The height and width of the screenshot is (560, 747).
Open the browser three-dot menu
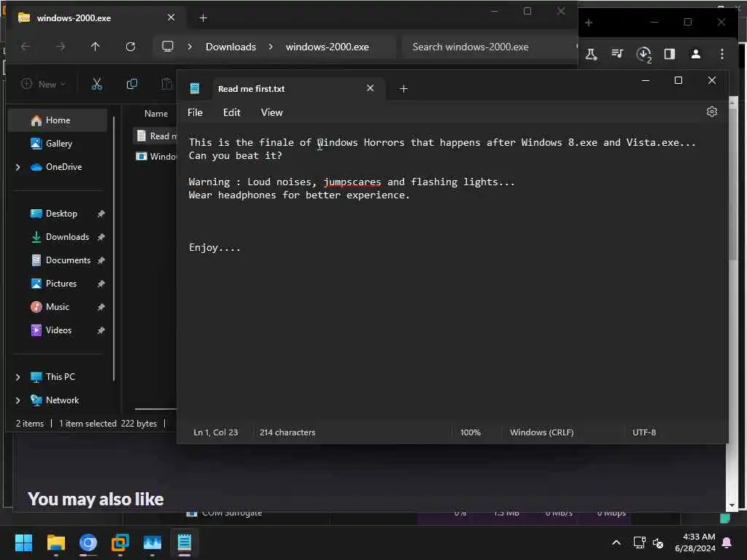721,54
